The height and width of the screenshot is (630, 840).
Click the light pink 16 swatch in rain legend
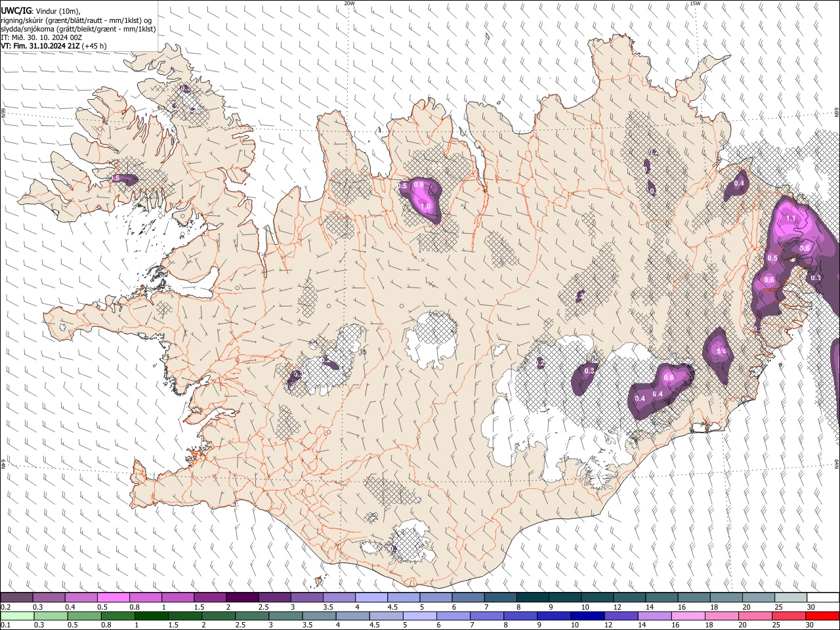tap(688, 616)
